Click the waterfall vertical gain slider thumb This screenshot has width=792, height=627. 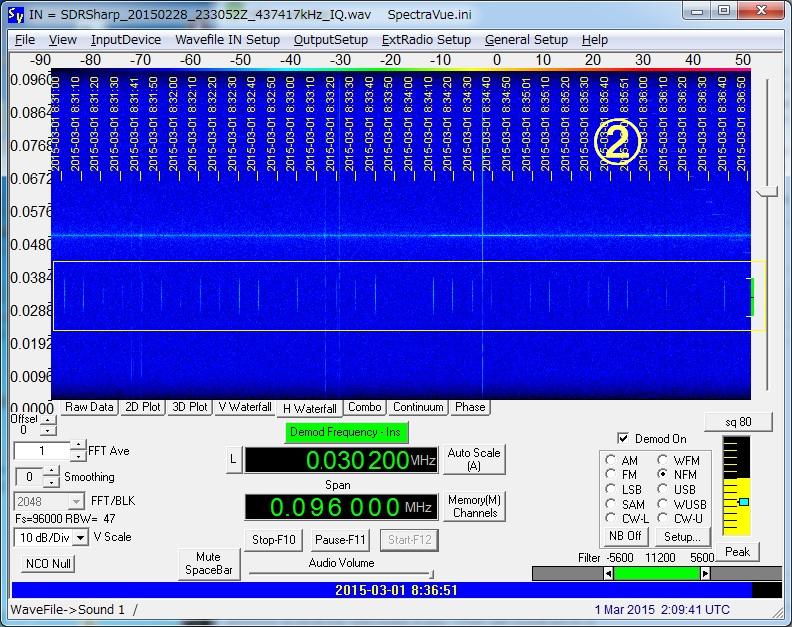(x=767, y=191)
